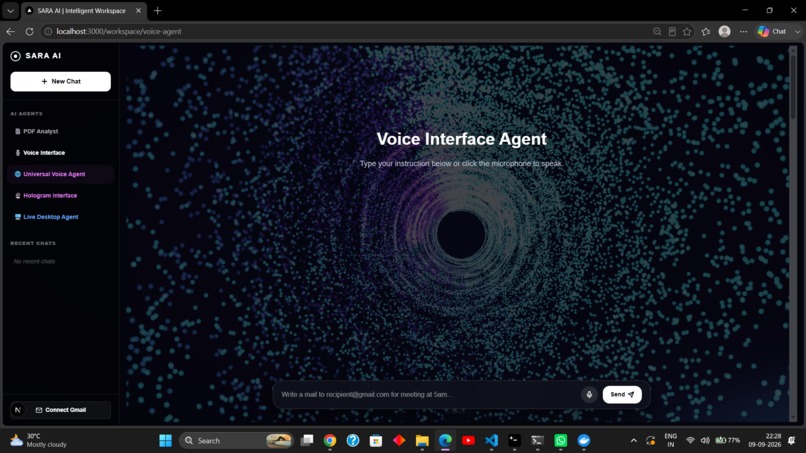Open the weather widget
The image size is (806, 453).
tap(39, 441)
